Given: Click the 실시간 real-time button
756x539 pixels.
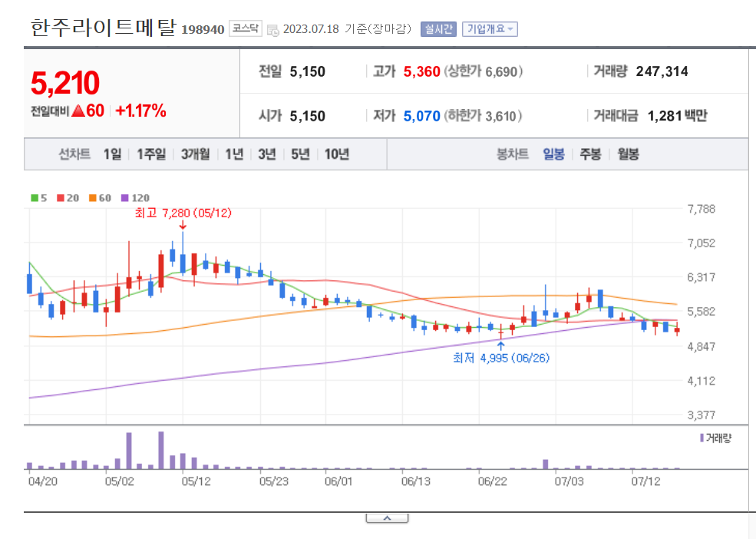Looking at the screenshot, I should coord(438,29).
